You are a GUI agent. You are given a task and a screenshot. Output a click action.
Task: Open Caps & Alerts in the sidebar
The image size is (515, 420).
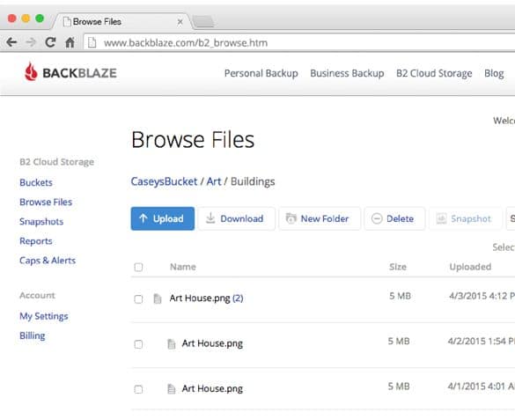tap(48, 261)
